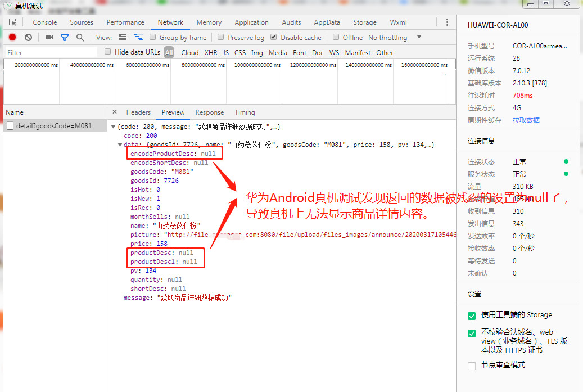
Task: Select the 708ms round-trip time value
Action: tap(522, 95)
